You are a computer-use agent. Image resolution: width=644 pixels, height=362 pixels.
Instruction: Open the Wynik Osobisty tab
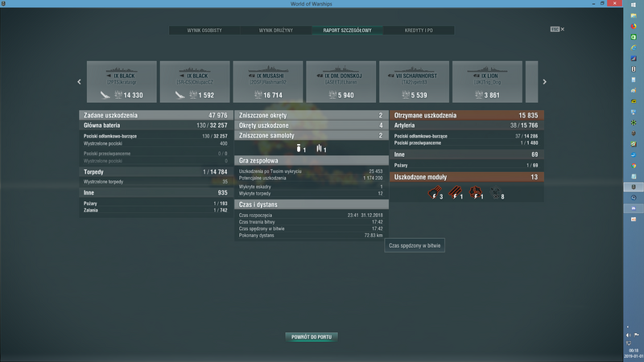204,31
